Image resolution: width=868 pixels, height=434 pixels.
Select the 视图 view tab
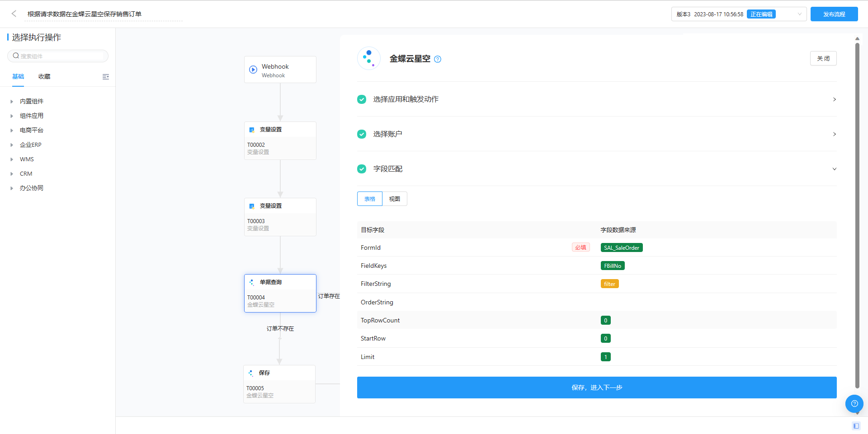(395, 199)
